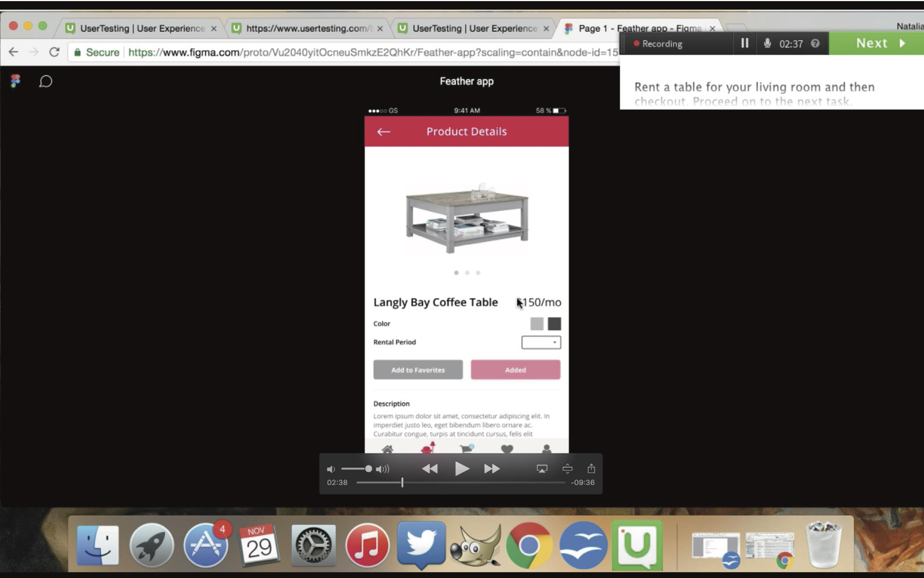The width and height of the screenshot is (924, 578).
Task: Open Finder from the Dock
Action: coord(98,545)
